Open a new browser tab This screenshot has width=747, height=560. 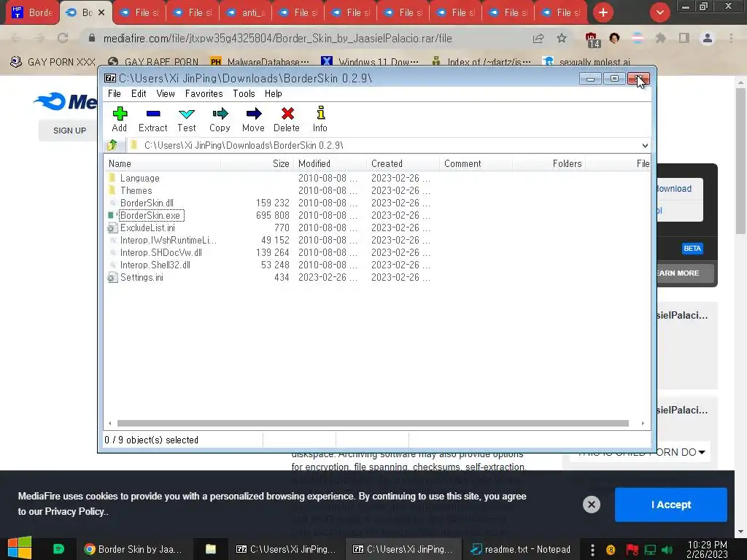[603, 12]
